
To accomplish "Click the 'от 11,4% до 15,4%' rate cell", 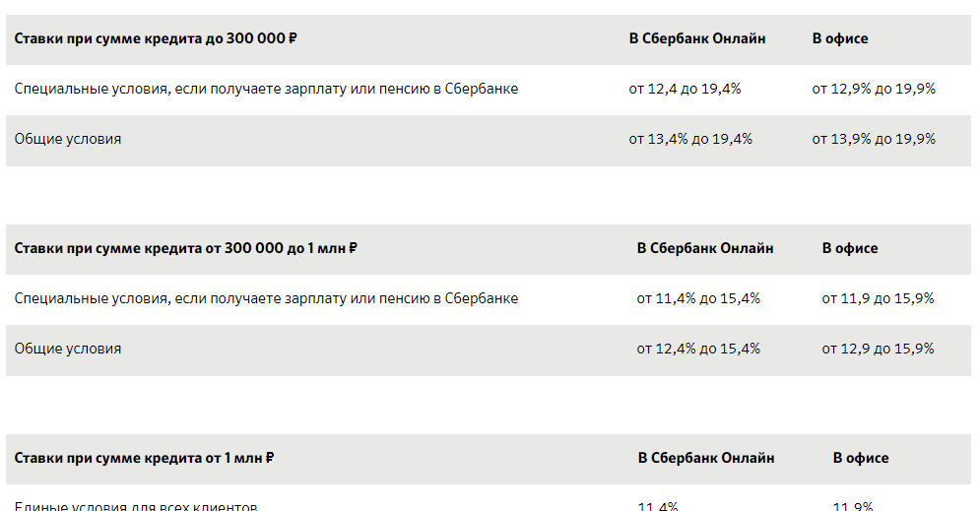I will click(x=698, y=298).
